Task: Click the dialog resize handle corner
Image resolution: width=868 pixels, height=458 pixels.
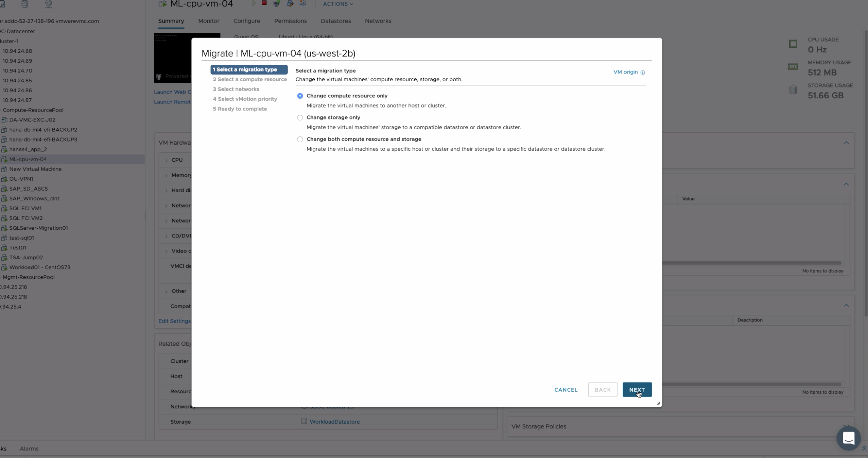Action: (658, 403)
